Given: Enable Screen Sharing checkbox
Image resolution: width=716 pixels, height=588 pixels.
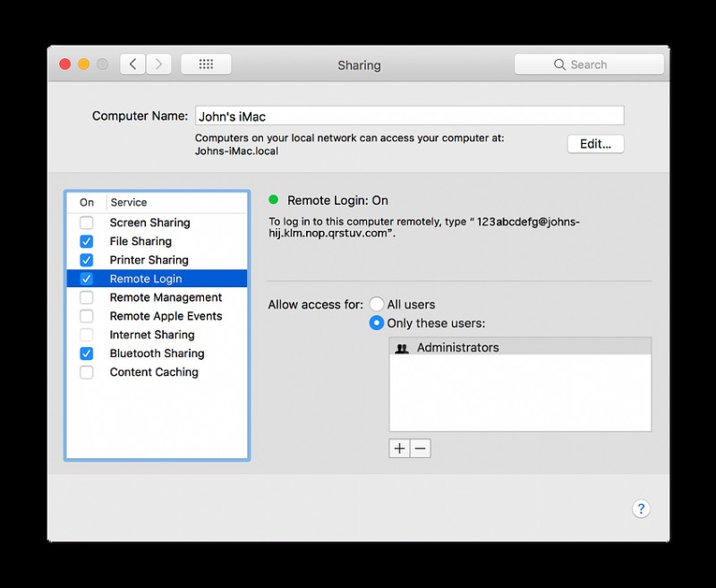Looking at the screenshot, I should click(x=86, y=222).
